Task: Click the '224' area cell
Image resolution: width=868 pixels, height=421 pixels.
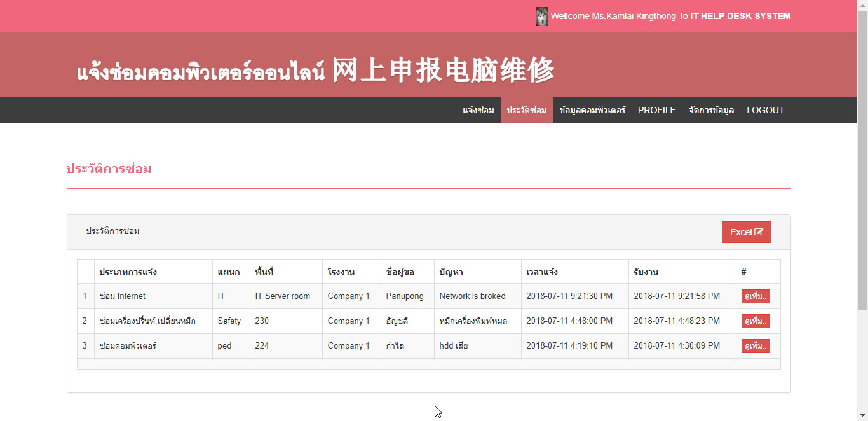Action: pyautogui.click(x=286, y=346)
